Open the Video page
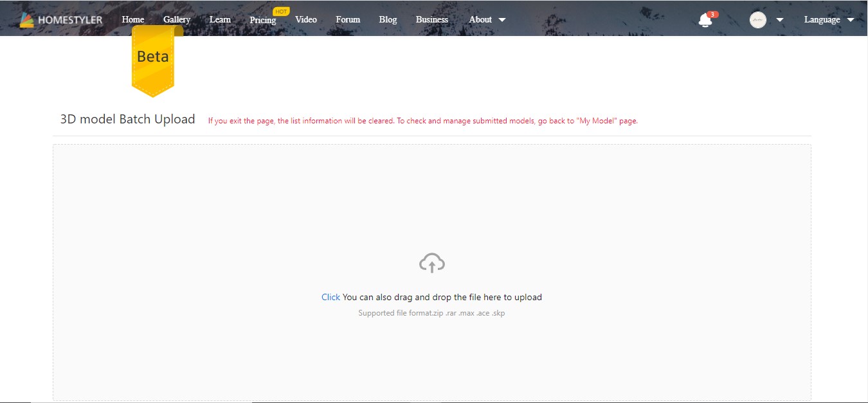The width and height of the screenshot is (868, 403). click(306, 19)
